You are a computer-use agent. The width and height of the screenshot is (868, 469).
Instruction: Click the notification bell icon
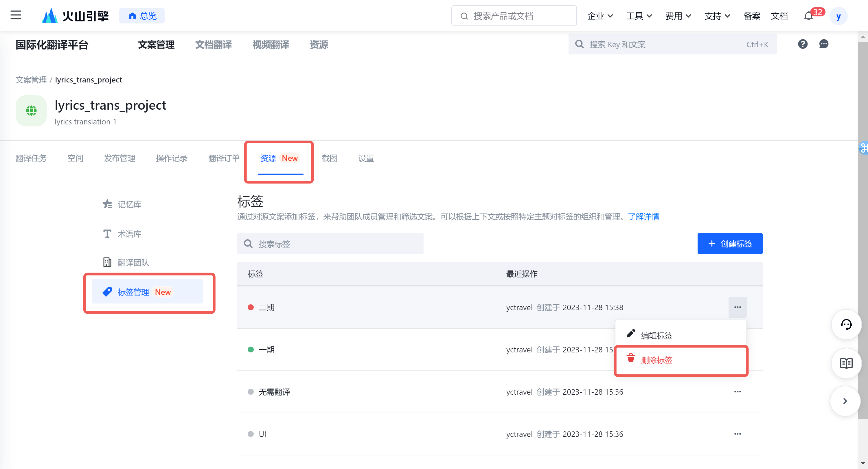pos(808,16)
